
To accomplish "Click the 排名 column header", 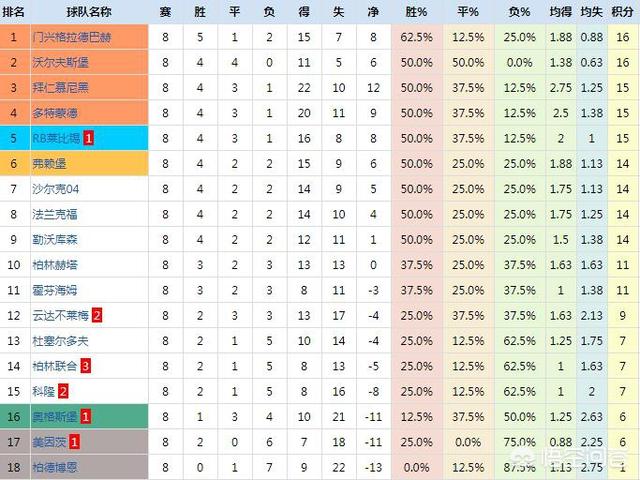I will [x=13, y=12].
